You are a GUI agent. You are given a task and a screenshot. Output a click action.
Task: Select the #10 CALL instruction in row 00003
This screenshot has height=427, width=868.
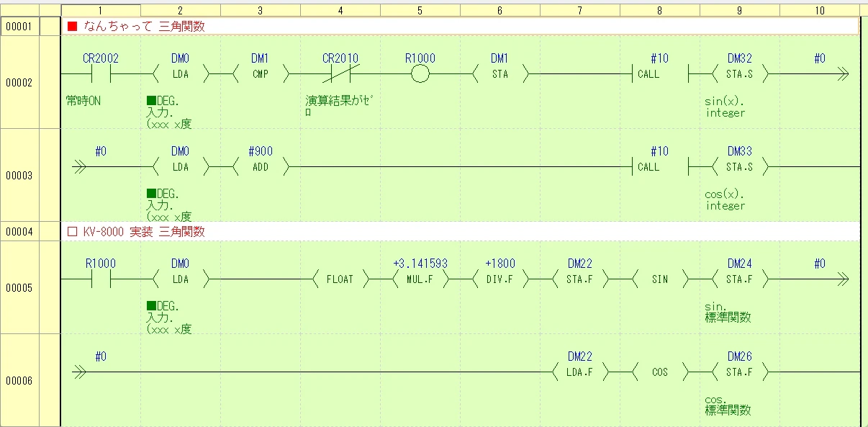pyautogui.click(x=660, y=167)
